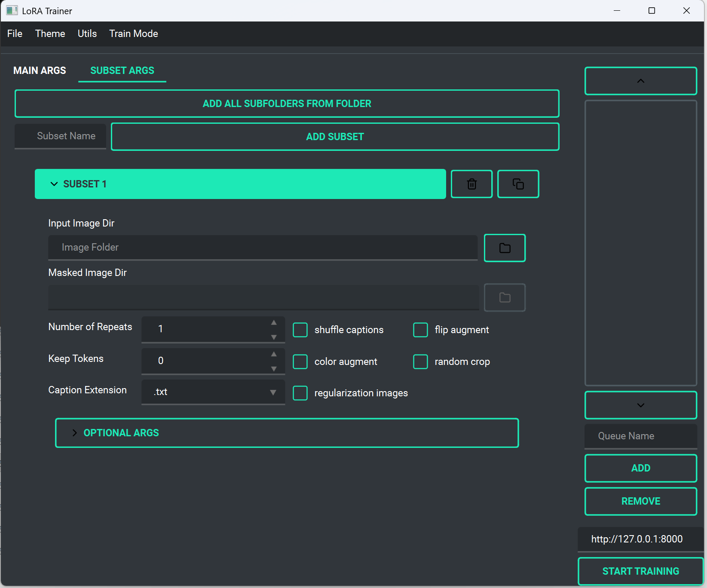Screen dimensions: 707x588
Task: Open the File menu
Action: click(15, 34)
